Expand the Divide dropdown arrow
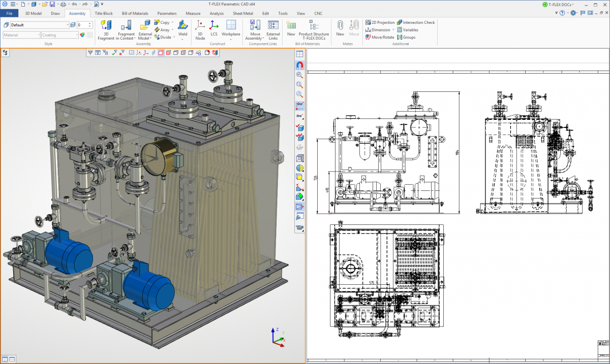 coord(174,37)
